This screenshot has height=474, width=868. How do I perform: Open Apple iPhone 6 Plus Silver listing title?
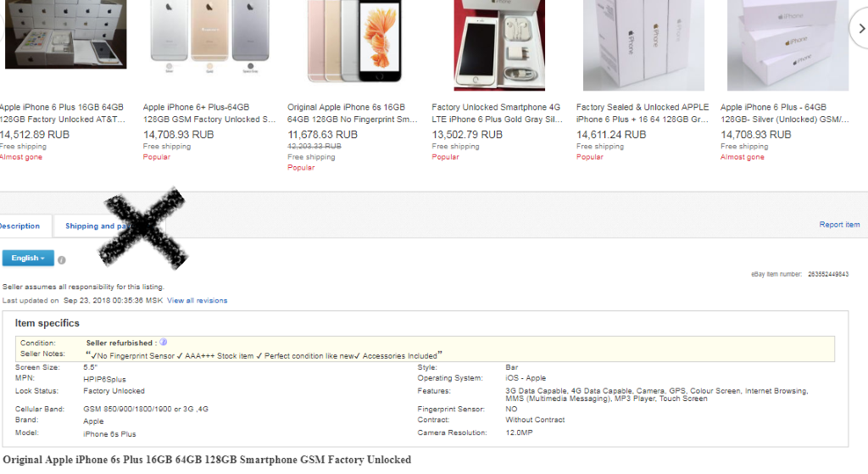point(785,114)
